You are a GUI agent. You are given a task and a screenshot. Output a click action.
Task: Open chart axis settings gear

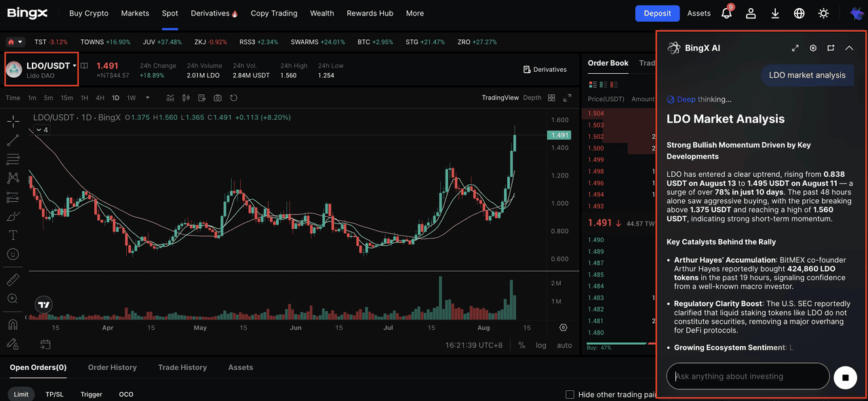point(564,327)
